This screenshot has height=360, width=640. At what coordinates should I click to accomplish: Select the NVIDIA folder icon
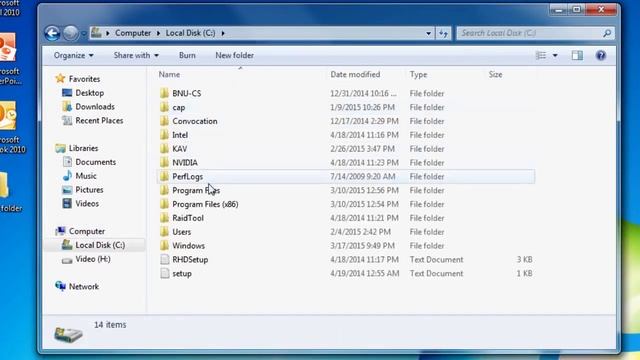164,162
